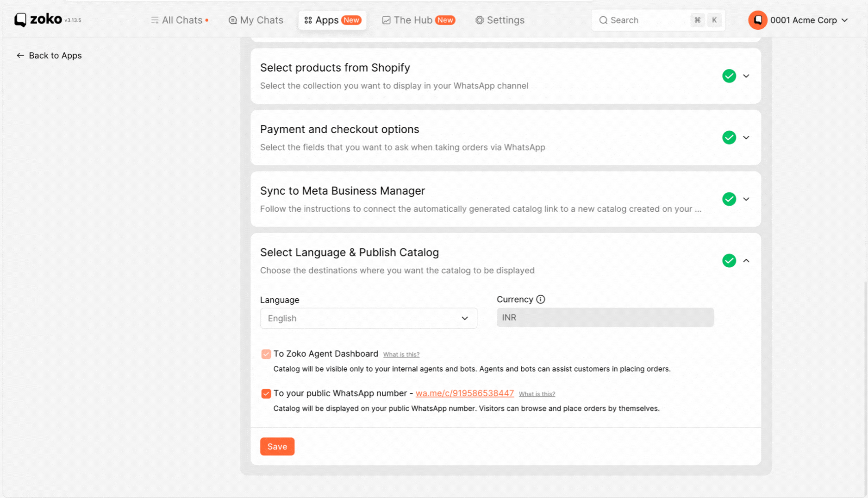Collapse Select Language & Publish Catalog section
The image size is (868, 498).
coord(746,261)
